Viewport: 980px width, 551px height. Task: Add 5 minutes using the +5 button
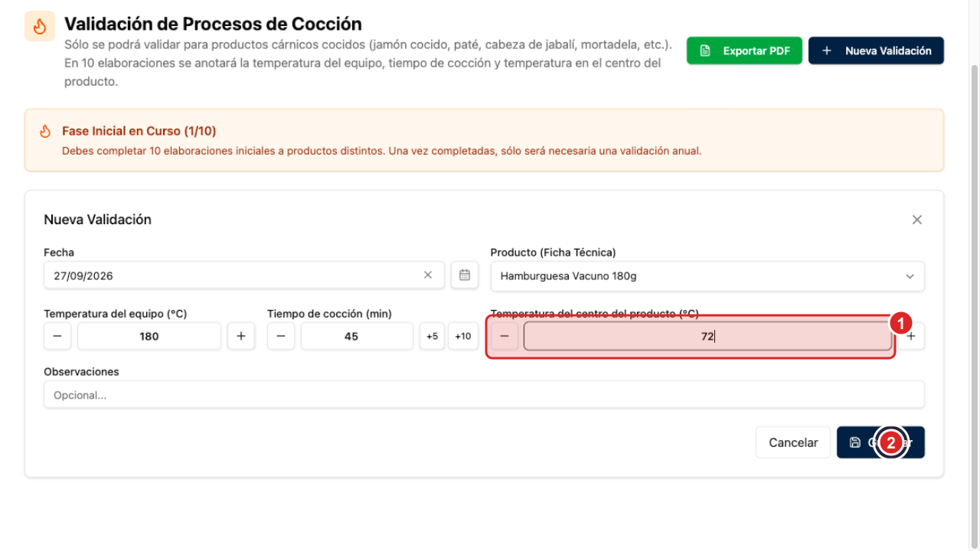click(432, 336)
